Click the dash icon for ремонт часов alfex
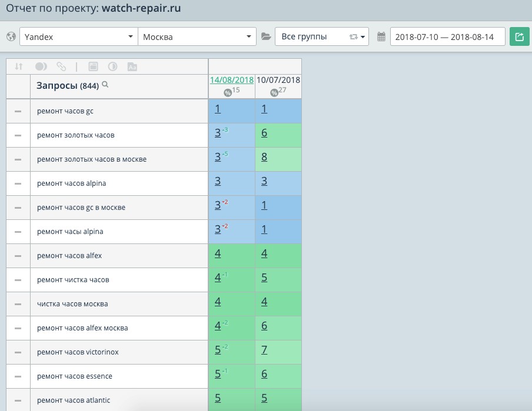 pyautogui.click(x=18, y=256)
